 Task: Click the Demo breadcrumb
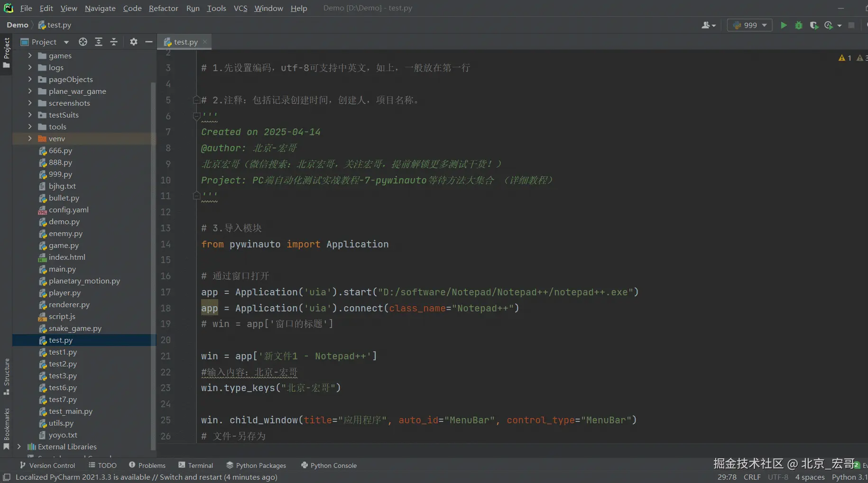18,25
